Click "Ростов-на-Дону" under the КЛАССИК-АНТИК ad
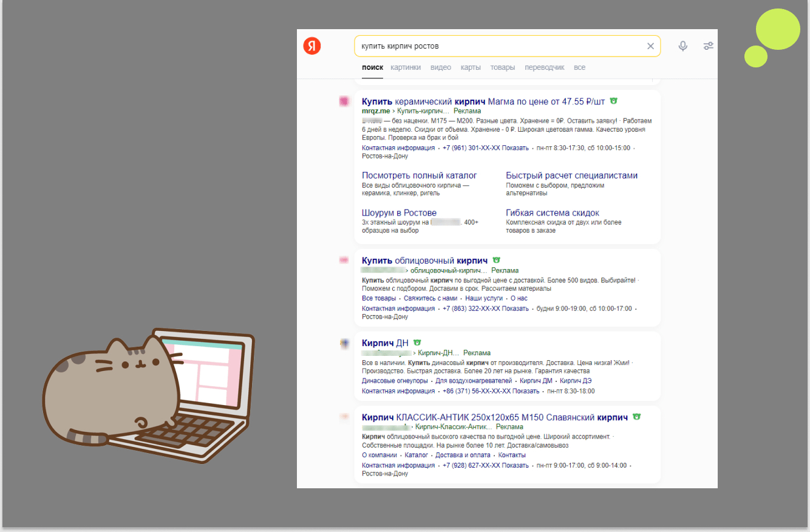This screenshot has height=532, width=810. (x=385, y=473)
